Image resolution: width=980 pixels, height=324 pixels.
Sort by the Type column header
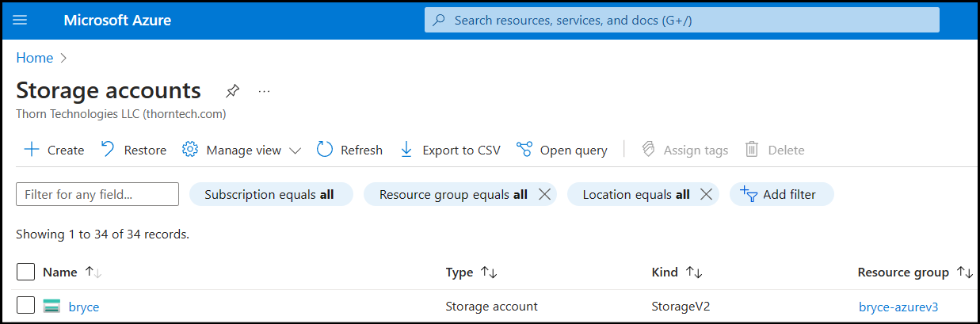tap(459, 272)
